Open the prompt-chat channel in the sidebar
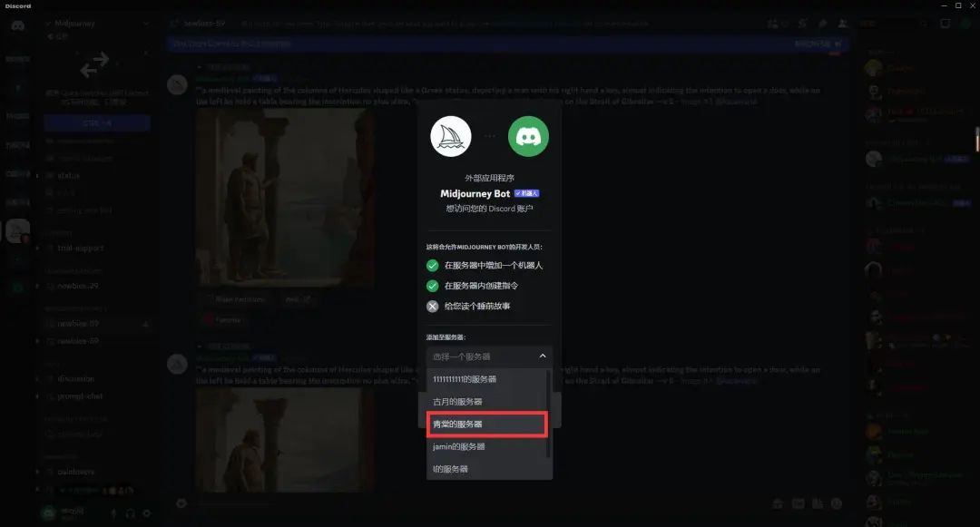The width and height of the screenshot is (980, 527). coord(79,395)
